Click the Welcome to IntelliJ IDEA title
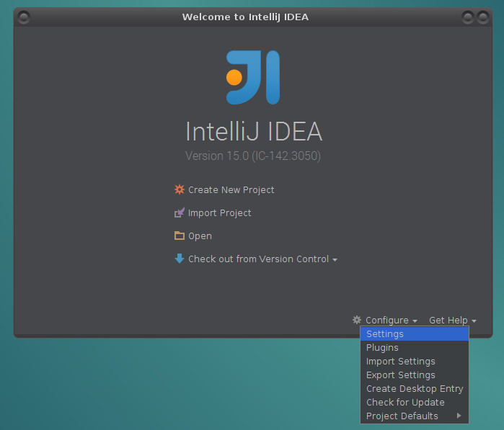This screenshot has width=504, height=430. pyautogui.click(x=245, y=17)
